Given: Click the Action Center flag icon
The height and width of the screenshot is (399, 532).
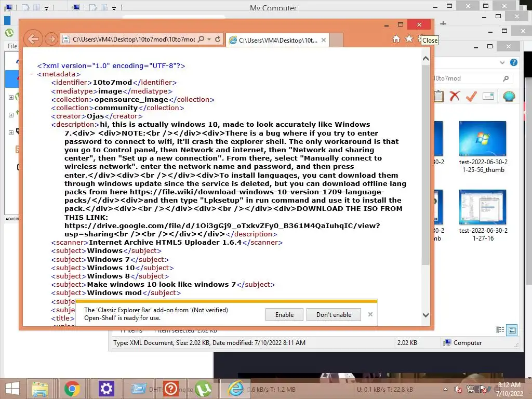Looking at the screenshot, I should click(483, 390).
